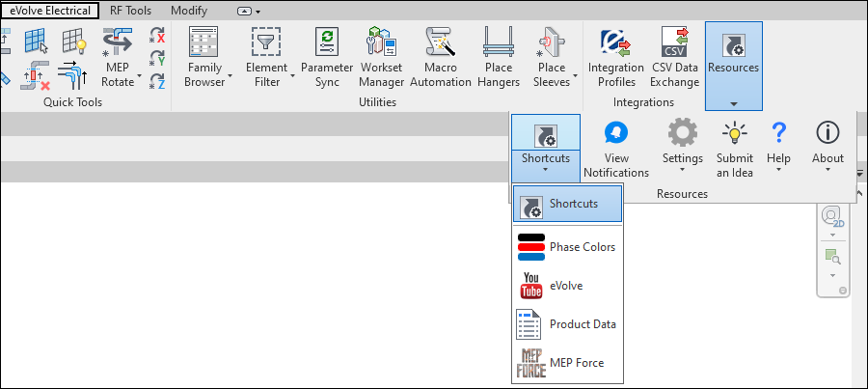The width and height of the screenshot is (868, 389).
Task: Expand the Family Browser dropdown
Action: point(230,76)
